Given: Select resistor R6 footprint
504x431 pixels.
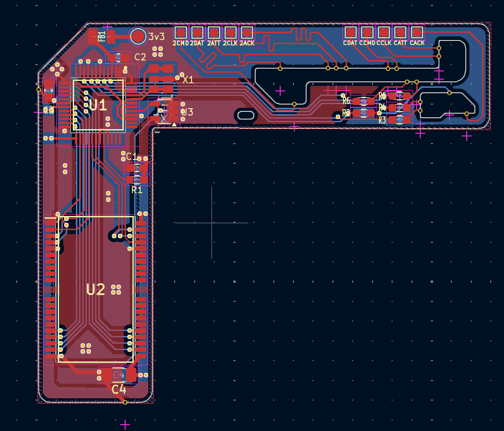Looking at the screenshot, I should point(363,101).
